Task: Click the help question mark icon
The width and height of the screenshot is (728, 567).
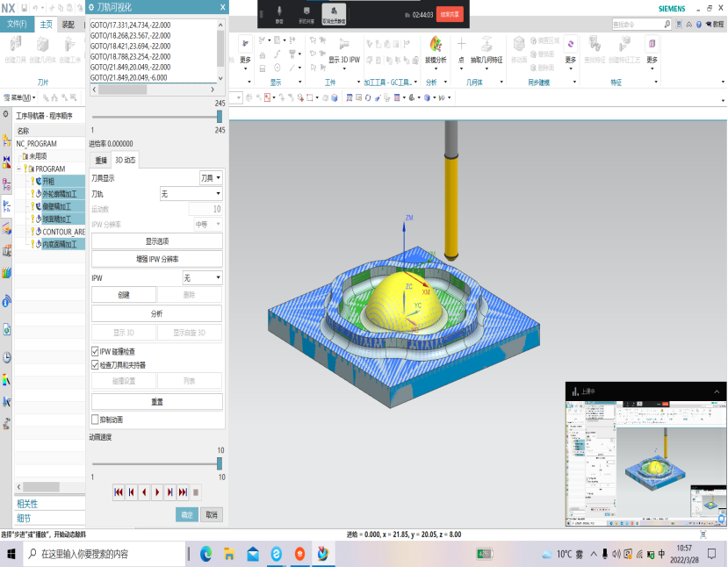Action: pyautogui.click(x=699, y=24)
